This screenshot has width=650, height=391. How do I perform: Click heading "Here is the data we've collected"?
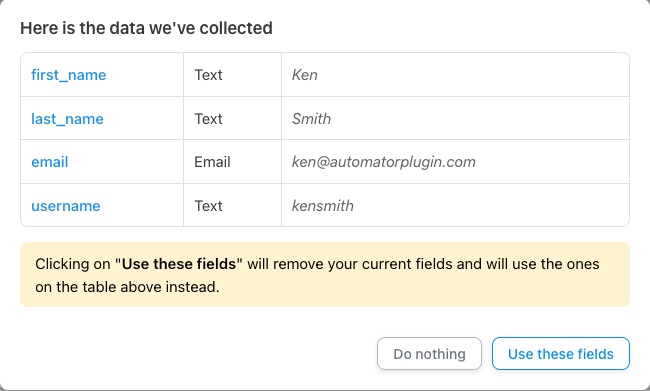(146, 28)
